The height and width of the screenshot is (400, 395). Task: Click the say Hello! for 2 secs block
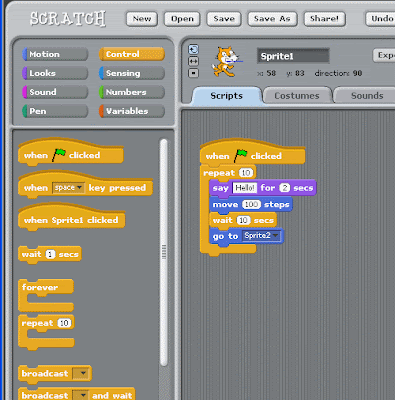262,188
